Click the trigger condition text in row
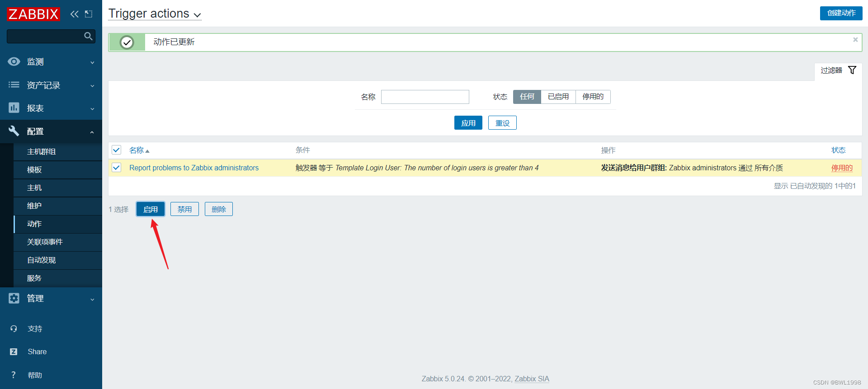Image resolution: width=868 pixels, height=389 pixels. click(417, 168)
